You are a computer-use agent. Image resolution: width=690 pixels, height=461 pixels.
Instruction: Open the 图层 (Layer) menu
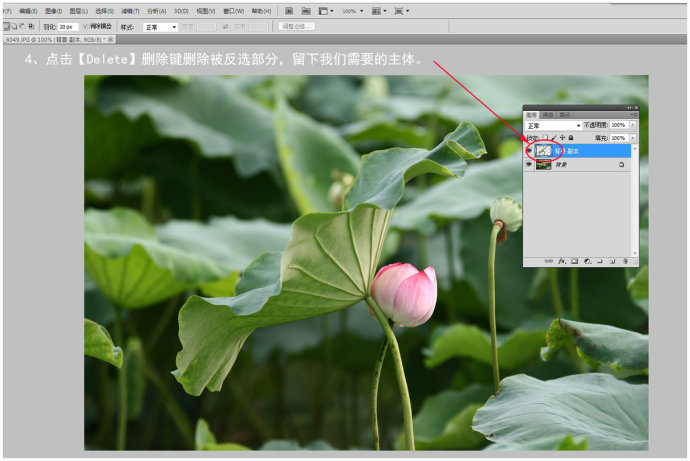point(78,10)
